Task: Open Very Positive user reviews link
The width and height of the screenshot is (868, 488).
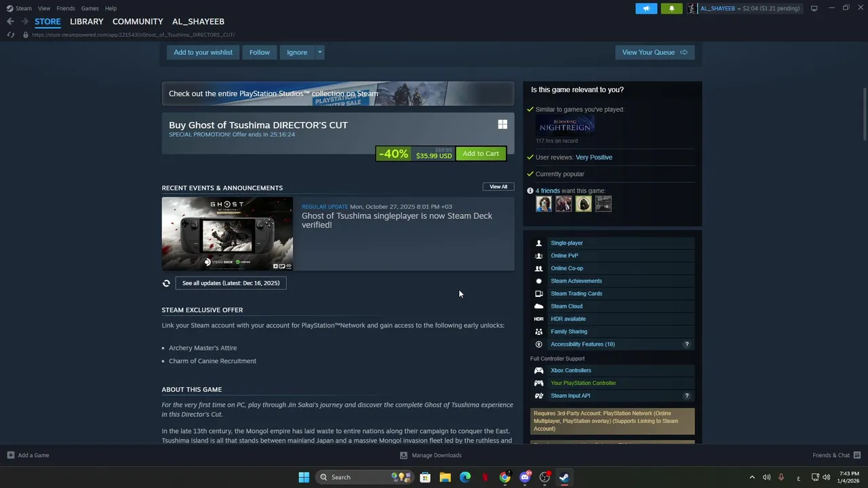Action: [x=593, y=157]
